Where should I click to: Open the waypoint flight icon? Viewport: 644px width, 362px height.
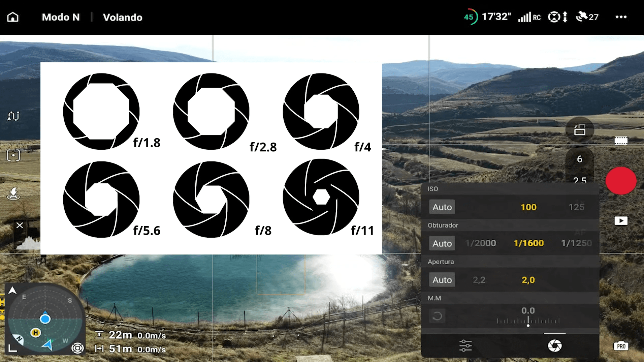(x=13, y=116)
